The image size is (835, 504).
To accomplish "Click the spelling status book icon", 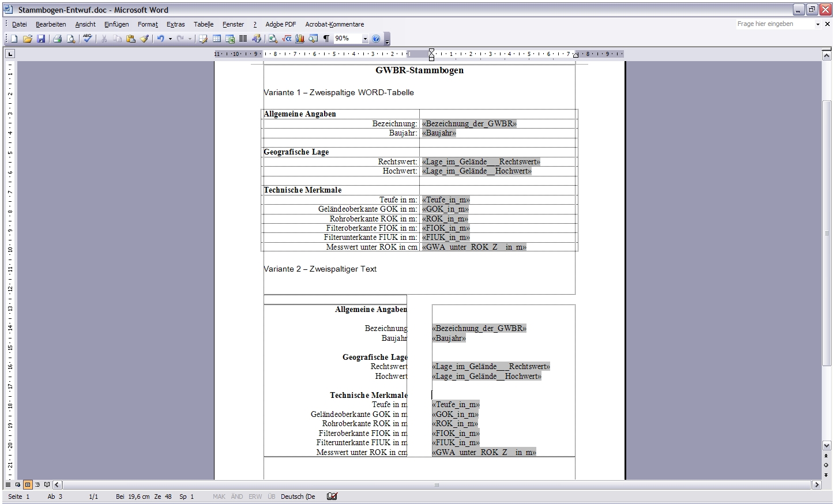I will tap(332, 497).
